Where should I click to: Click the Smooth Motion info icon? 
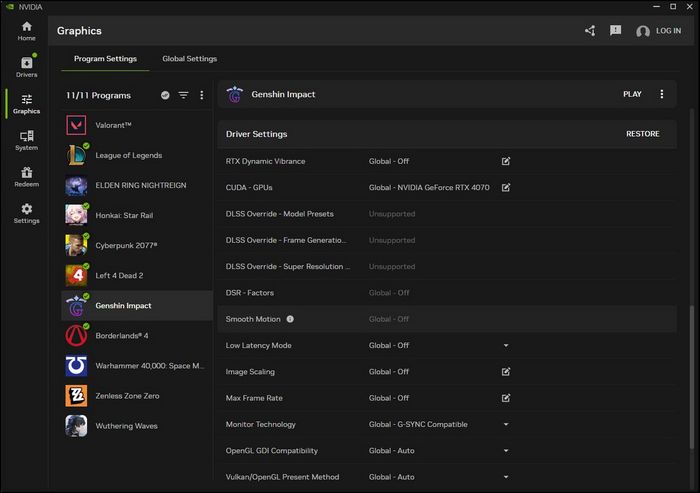(x=290, y=319)
